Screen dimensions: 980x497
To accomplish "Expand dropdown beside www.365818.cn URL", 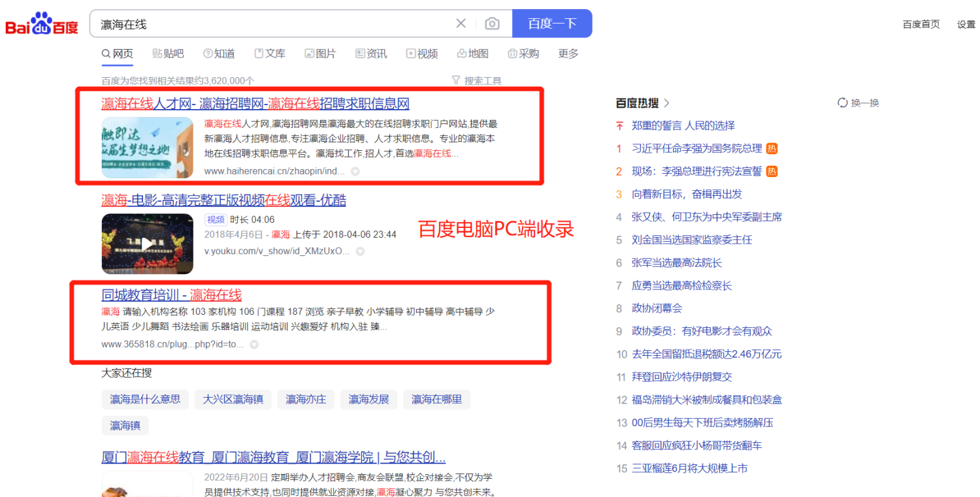I will [x=254, y=344].
